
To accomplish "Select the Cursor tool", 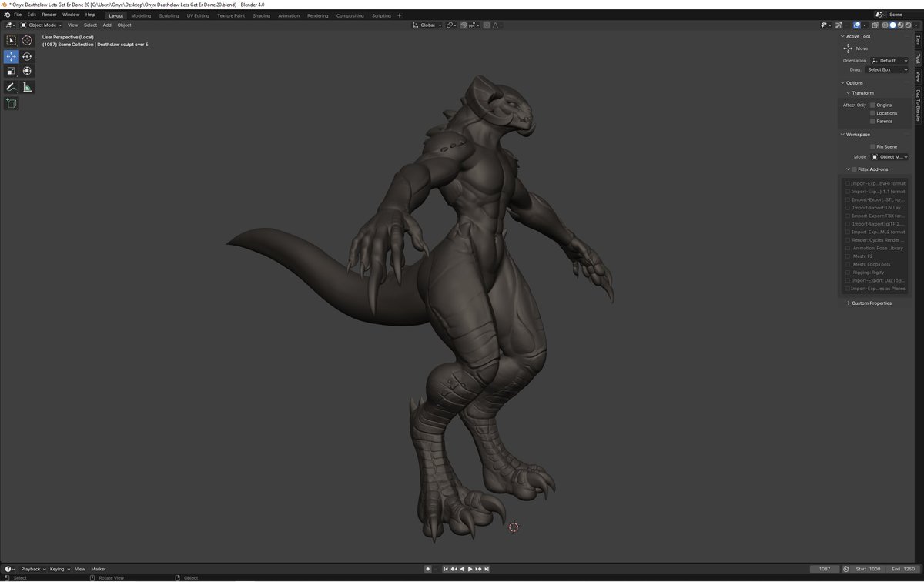I will [27, 40].
